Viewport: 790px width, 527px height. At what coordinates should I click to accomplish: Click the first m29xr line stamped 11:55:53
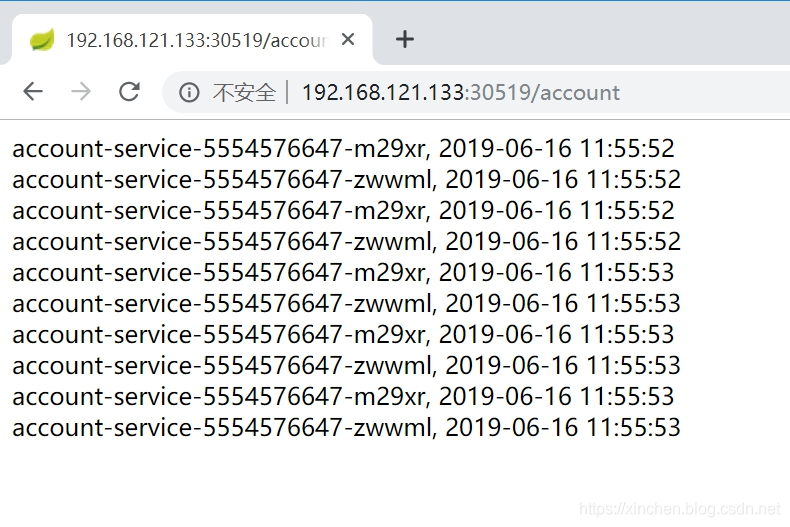(x=343, y=273)
